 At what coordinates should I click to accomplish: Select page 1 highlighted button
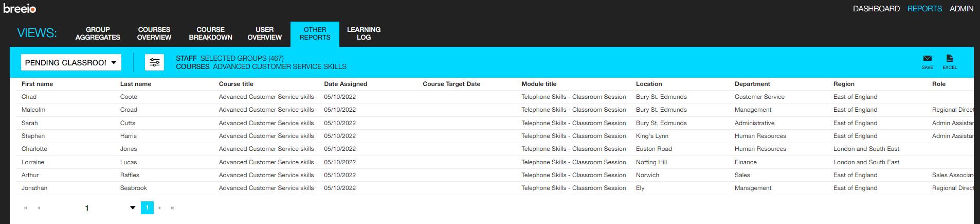point(147,208)
